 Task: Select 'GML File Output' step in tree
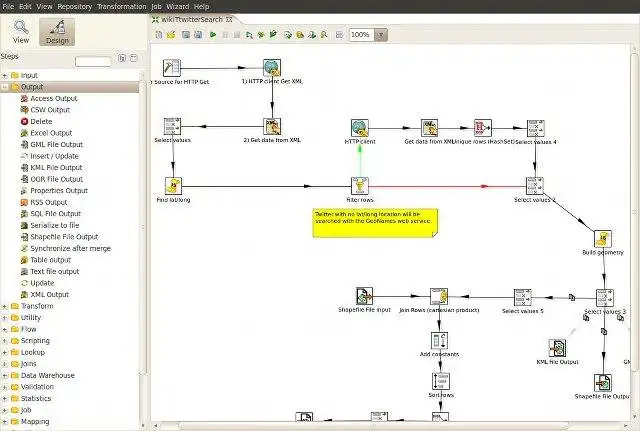(x=51, y=144)
